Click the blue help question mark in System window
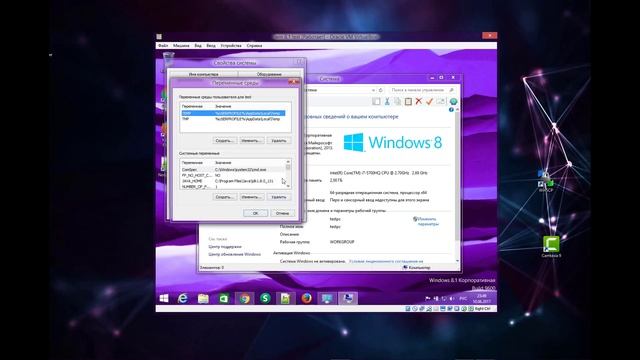This screenshot has height=360, width=640. 451,110
